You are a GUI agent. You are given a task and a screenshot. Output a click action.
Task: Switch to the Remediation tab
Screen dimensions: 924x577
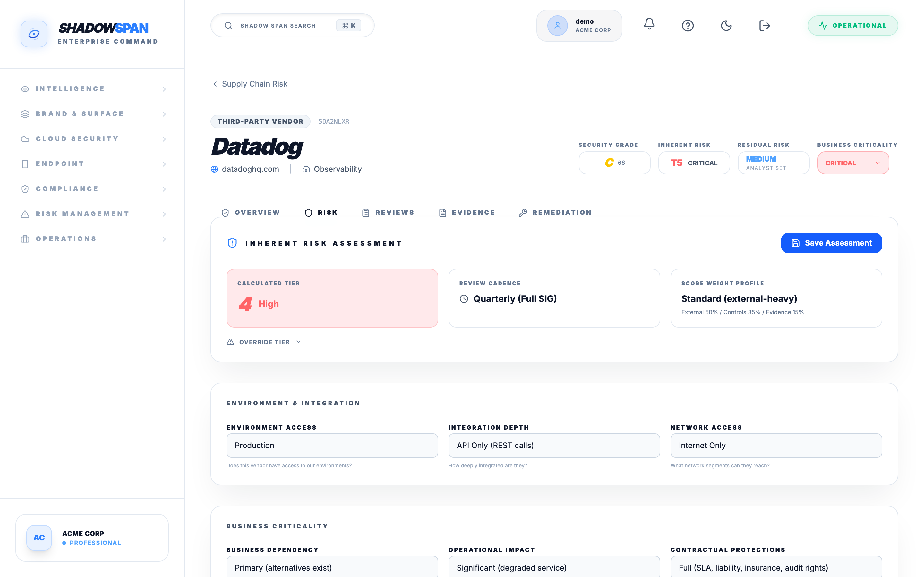555,213
